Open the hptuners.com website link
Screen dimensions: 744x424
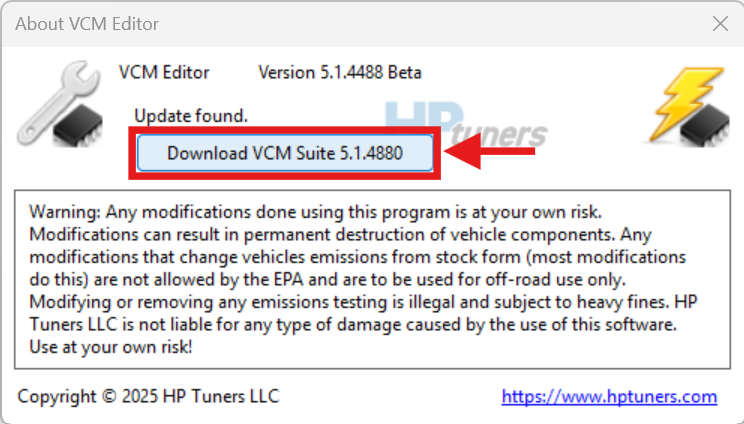609,397
